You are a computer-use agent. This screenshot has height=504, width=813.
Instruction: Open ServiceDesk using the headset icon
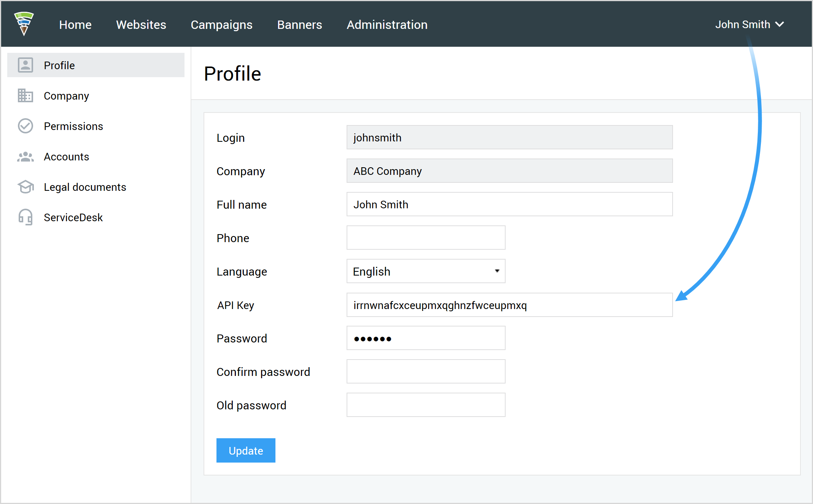(x=25, y=217)
